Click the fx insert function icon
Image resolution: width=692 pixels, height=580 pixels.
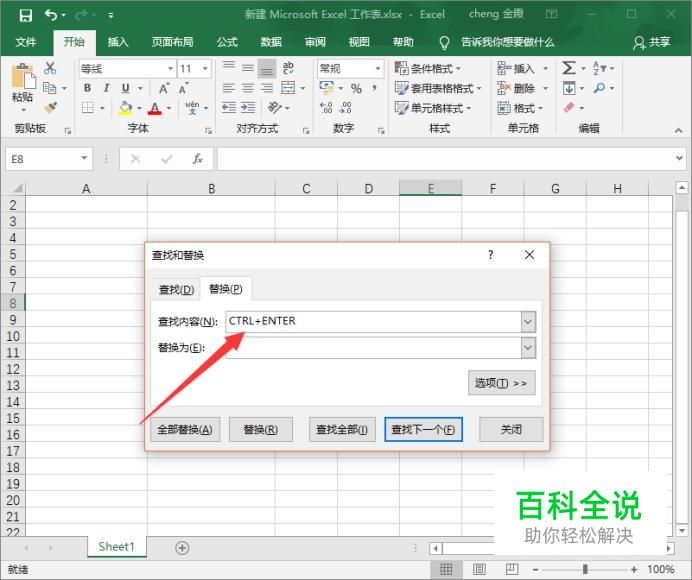[197, 159]
